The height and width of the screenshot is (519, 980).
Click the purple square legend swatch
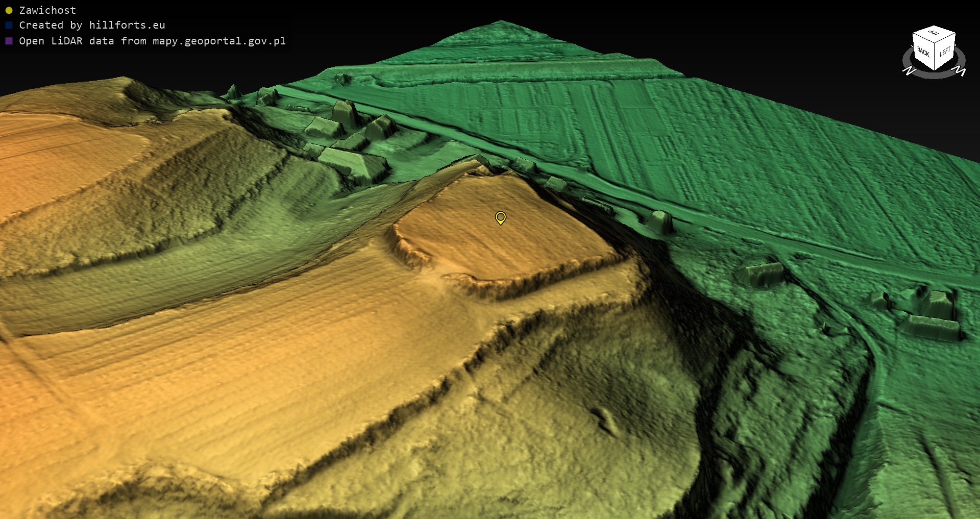(9, 41)
